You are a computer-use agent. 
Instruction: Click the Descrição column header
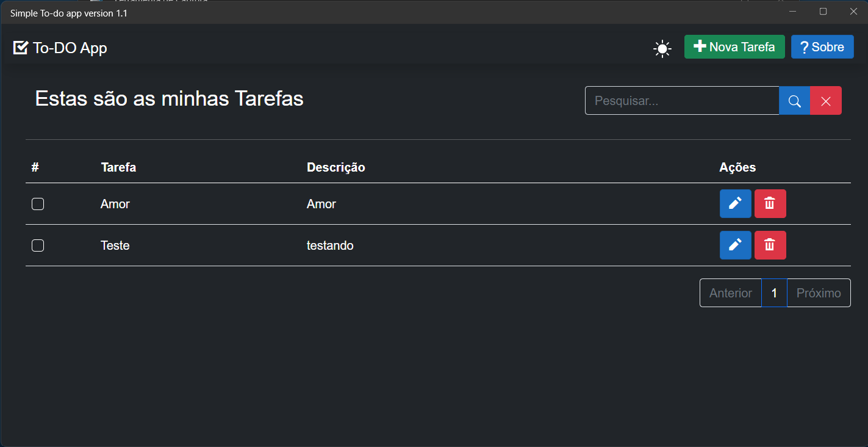(335, 167)
